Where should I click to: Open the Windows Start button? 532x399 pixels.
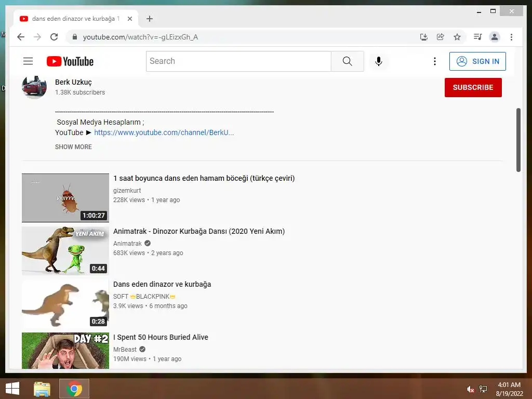[12, 389]
